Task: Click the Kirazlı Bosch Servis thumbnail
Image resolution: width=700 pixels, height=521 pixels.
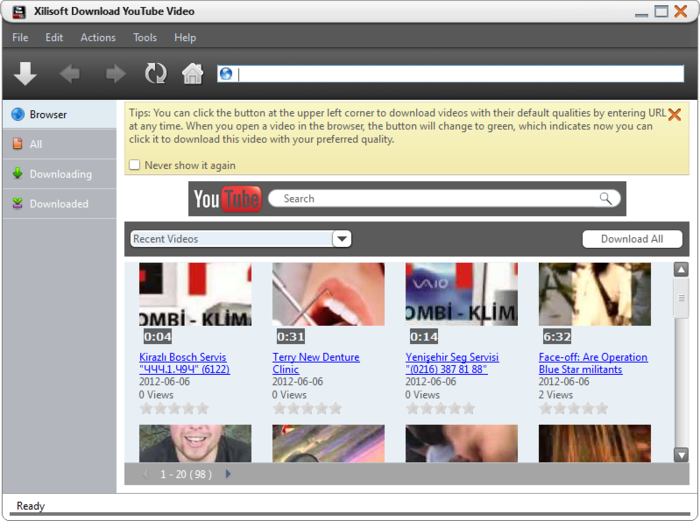Action: click(x=195, y=294)
